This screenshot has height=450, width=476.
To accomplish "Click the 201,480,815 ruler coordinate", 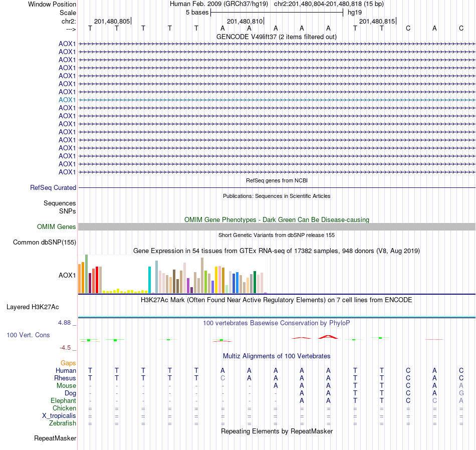I will pyautogui.click(x=377, y=21).
